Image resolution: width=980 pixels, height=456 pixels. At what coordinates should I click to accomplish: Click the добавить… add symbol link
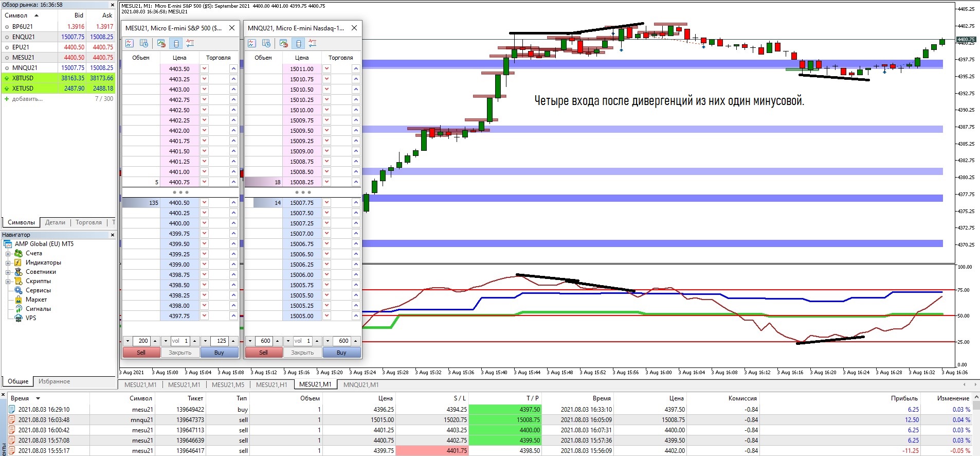(x=27, y=99)
